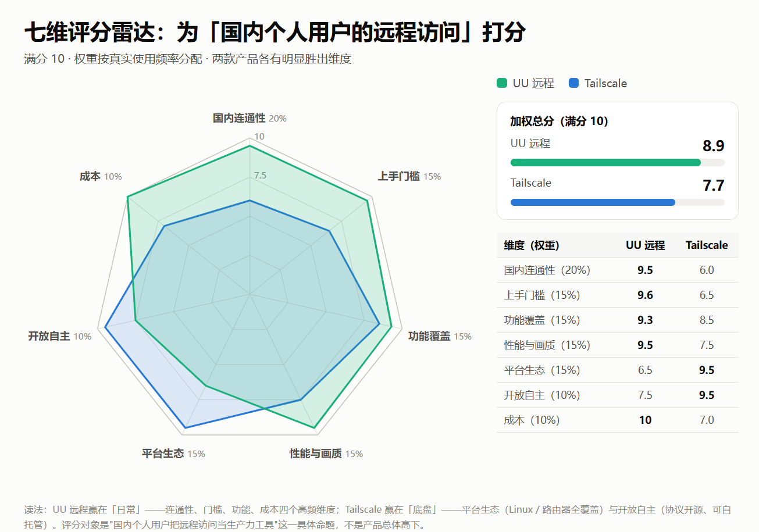Click the blue Tailscale weighted score bar
This screenshot has width=759, height=532.
[x=593, y=202]
